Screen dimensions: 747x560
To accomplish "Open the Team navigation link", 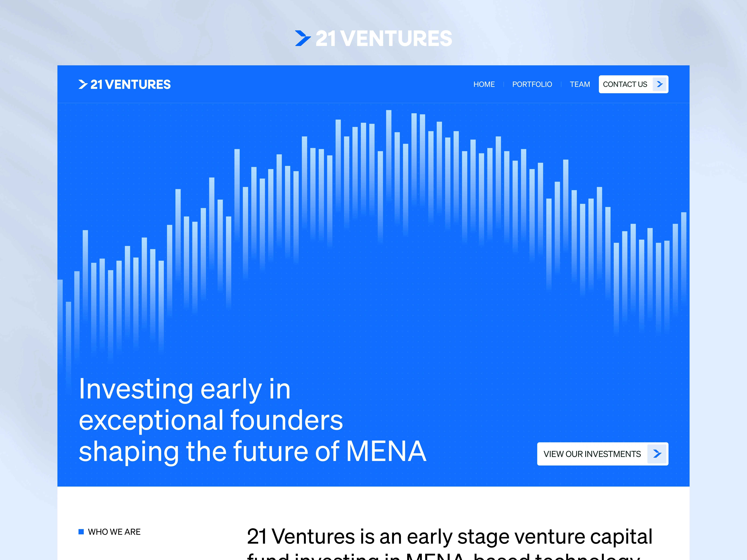I will pos(580,84).
